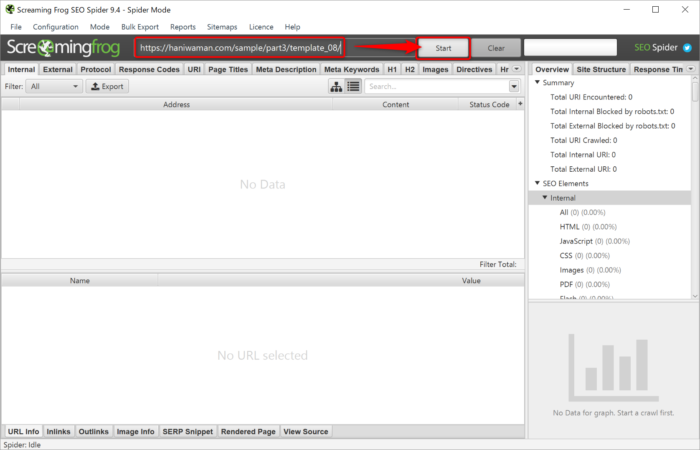The height and width of the screenshot is (450, 700).
Task: Collapse the Internal tree node
Action: (545, 198)
